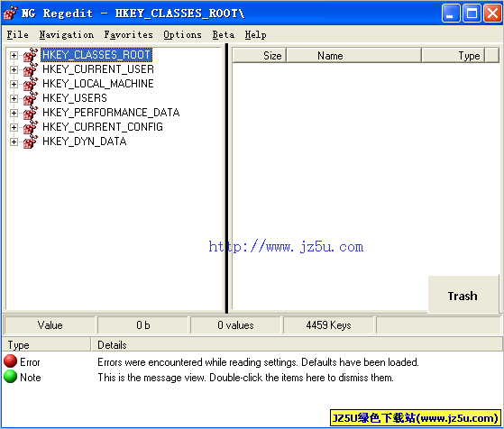Click the message view Type column header
This screenshot has width=504, height=429.
pyautogui.click(x=47, y=344)
